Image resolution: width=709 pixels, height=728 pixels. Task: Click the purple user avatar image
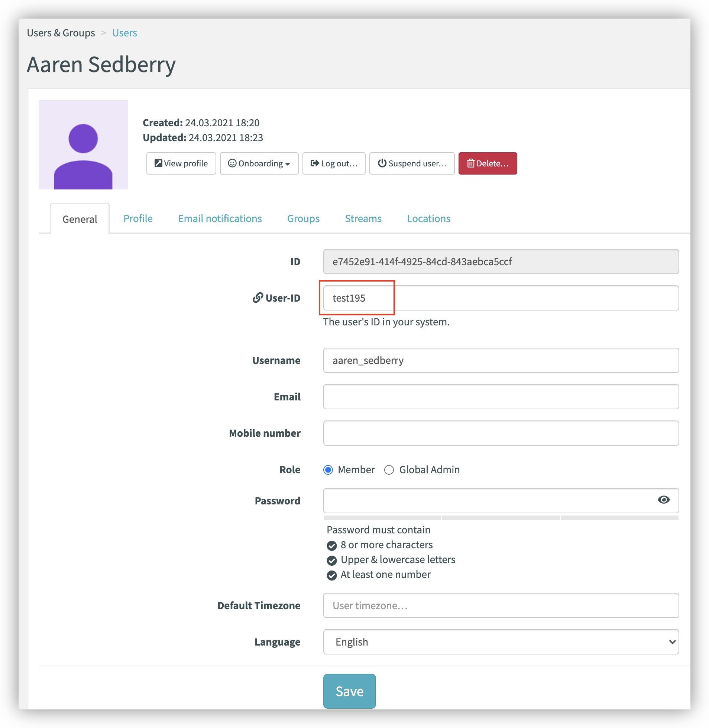coord(83,145)
